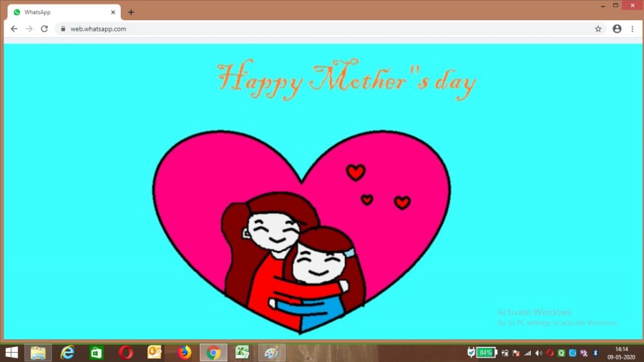Click the Mother's Day heart image
This screenshot has height=362, width=644.
pos(302,232)
